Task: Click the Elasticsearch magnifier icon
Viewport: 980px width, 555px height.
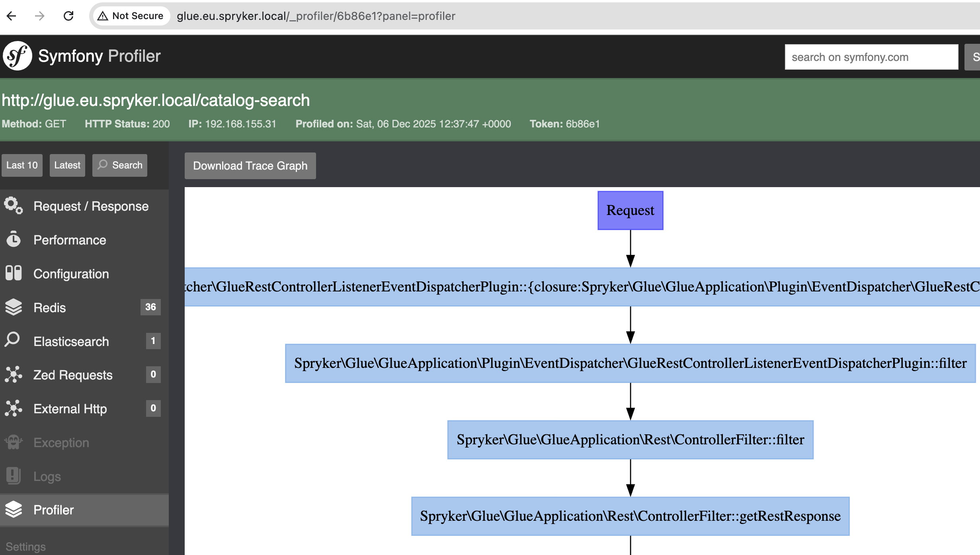Action: [x=12, y=340]
